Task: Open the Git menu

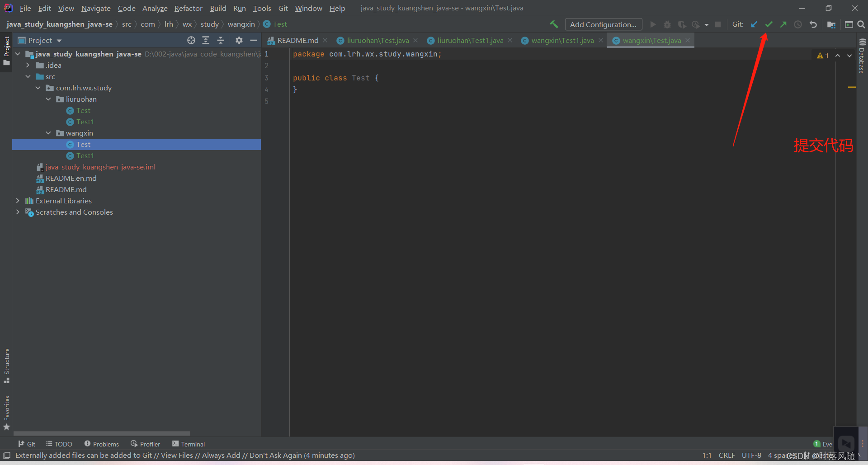Action: (x=283, y=8)
